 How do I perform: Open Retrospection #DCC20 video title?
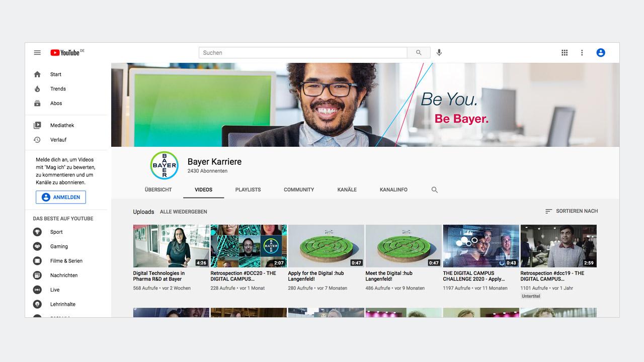244,276
